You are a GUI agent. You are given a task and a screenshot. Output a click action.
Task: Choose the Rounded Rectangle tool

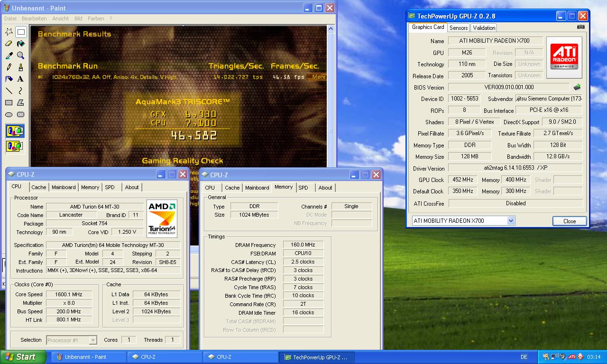(21, 114)
